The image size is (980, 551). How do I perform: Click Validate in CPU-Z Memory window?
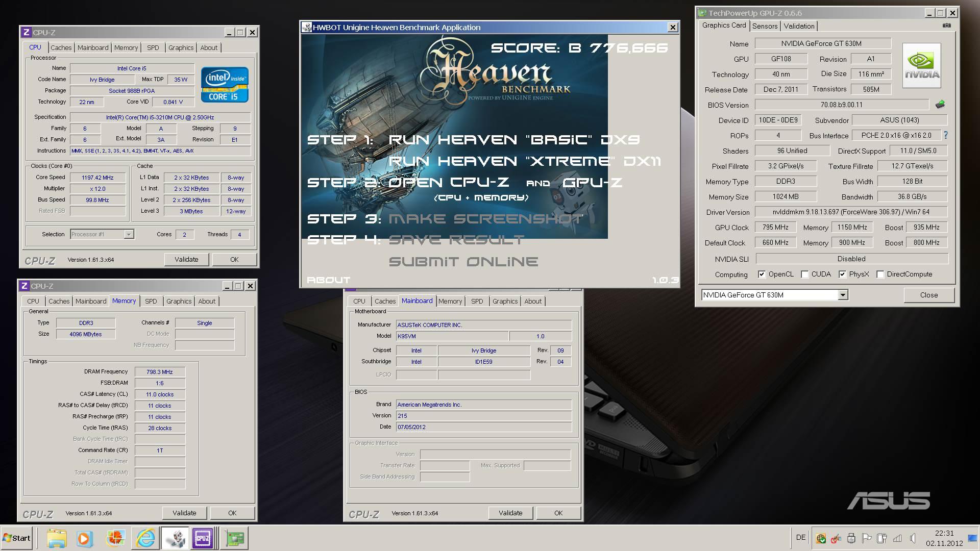click(184, 513)
